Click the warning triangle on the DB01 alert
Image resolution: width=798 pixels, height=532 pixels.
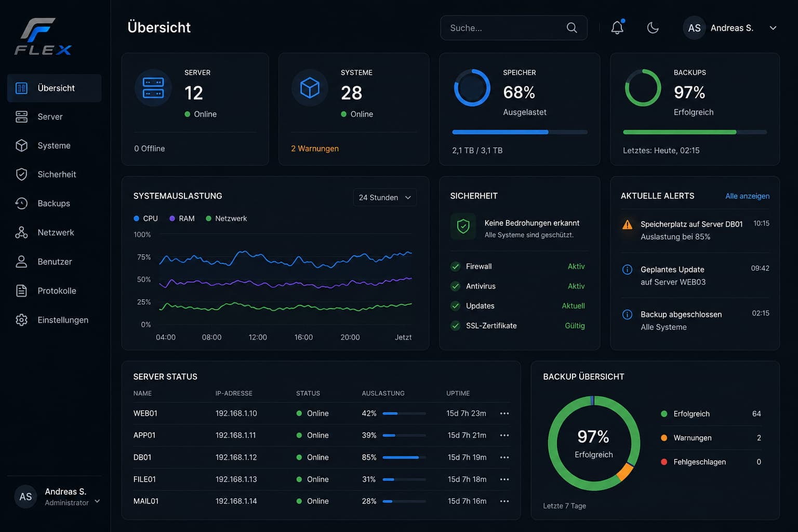click(628, 224)
